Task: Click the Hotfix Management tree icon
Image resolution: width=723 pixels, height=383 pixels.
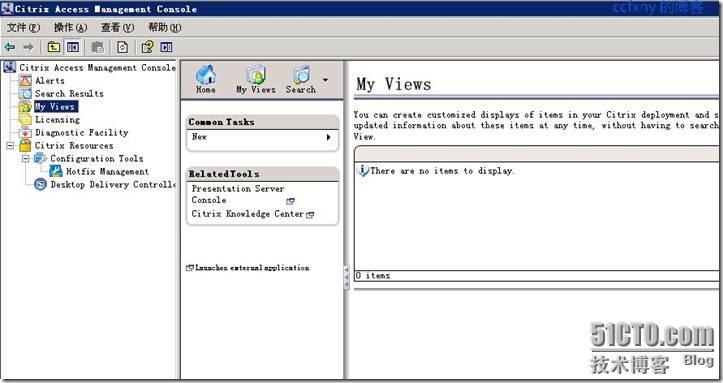Action: click(56, 171)
